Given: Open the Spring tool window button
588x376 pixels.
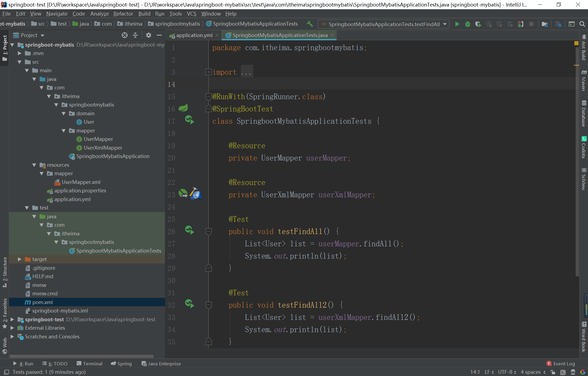Looking at the screenshot, I should pos(121,363).
